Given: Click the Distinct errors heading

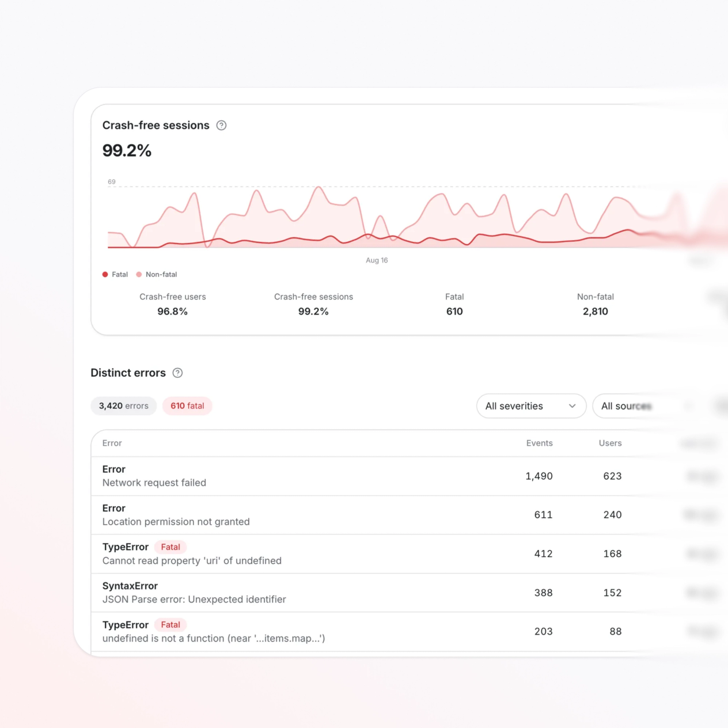Looking at the screenshot, I should coord(128,373).
